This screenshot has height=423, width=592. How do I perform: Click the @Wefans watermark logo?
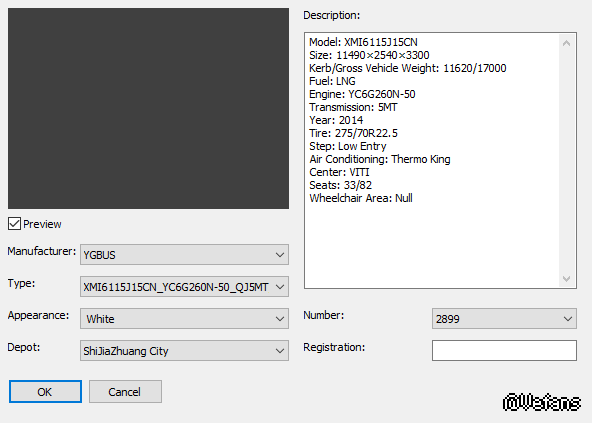coord(541,402)
